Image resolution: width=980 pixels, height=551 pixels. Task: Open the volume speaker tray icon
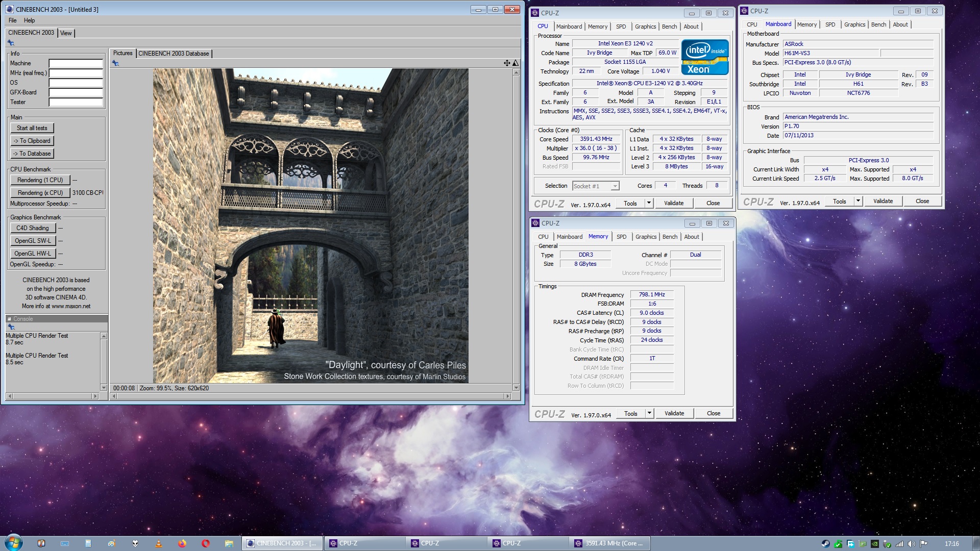912,544
